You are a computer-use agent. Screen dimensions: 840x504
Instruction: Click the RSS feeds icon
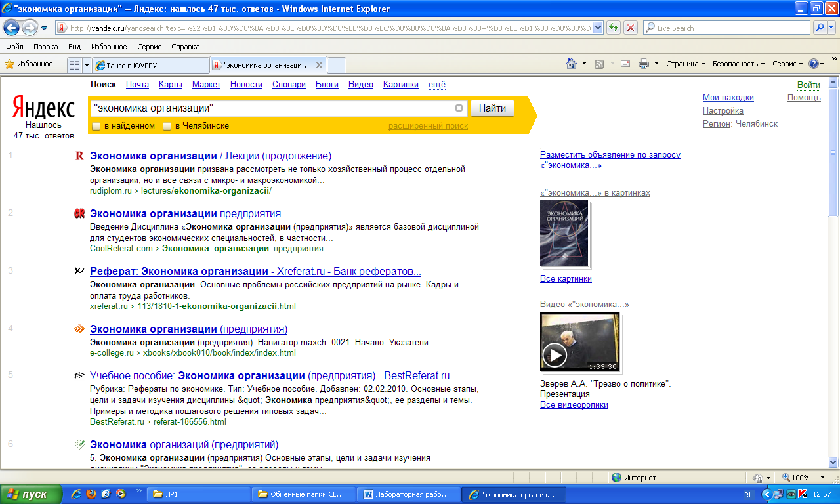point(599,64)
